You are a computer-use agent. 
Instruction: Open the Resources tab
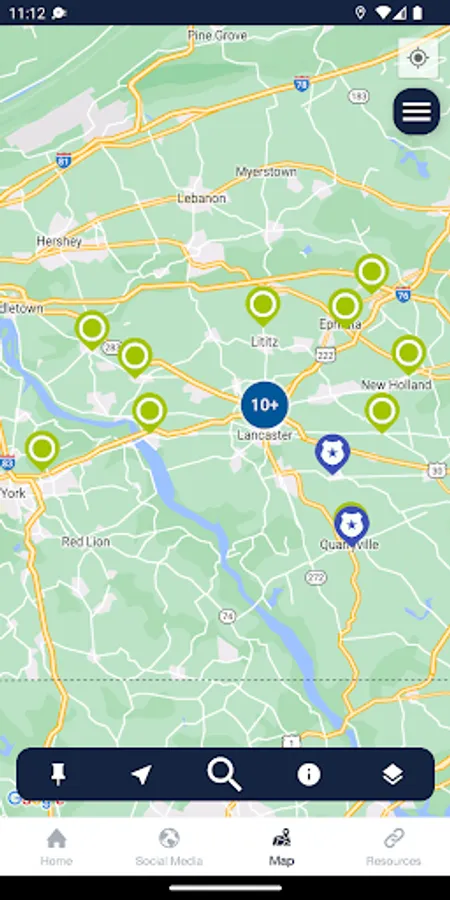click(394, 847)
